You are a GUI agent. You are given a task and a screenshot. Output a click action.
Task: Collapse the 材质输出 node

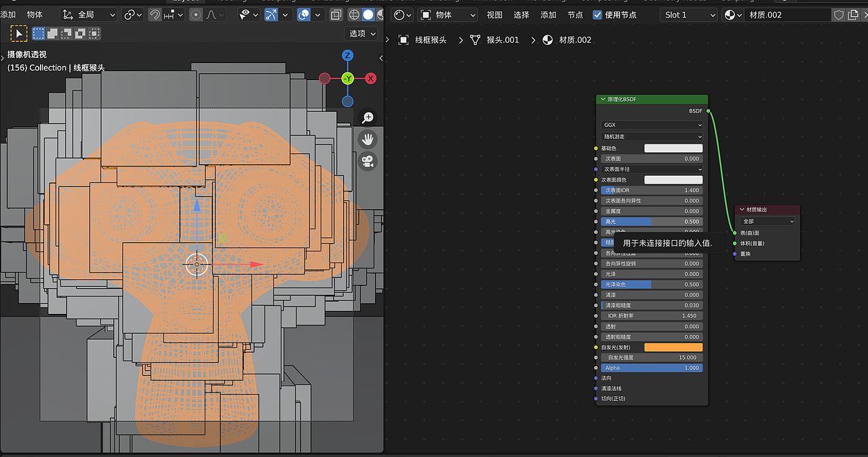click(742, 210)
